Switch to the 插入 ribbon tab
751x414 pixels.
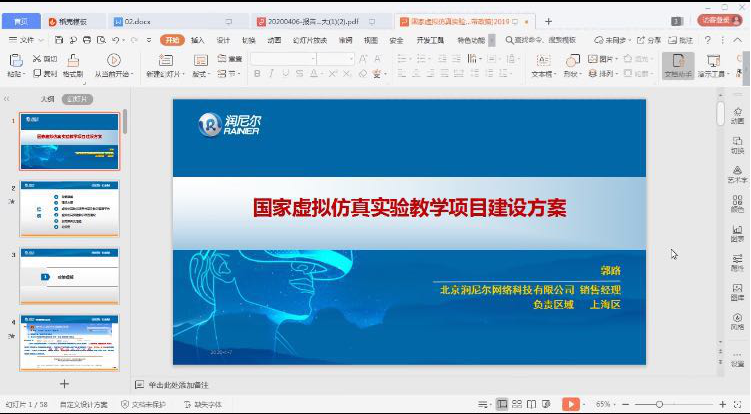click(197, 40)
